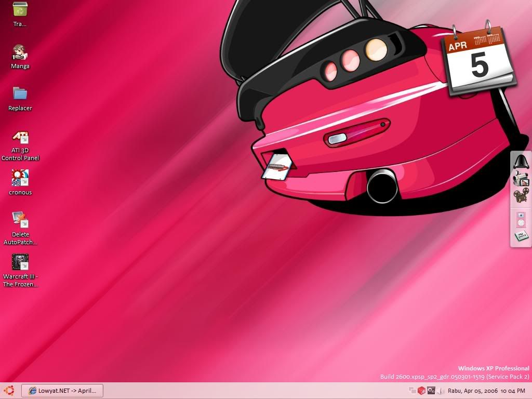Viewport: 532px width, 399px height.
Task: Click the Delete AutoPatch shortcut
Action: [x=20, y=220]
